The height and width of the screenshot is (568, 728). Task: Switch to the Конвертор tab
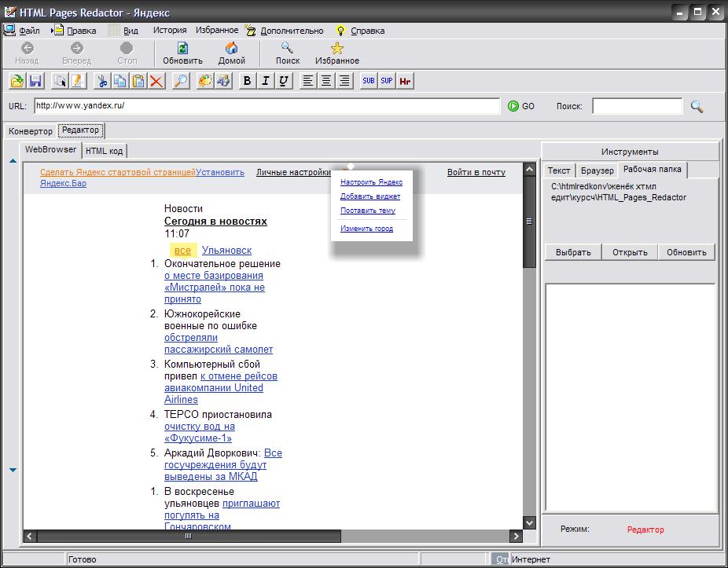point(31,131)
